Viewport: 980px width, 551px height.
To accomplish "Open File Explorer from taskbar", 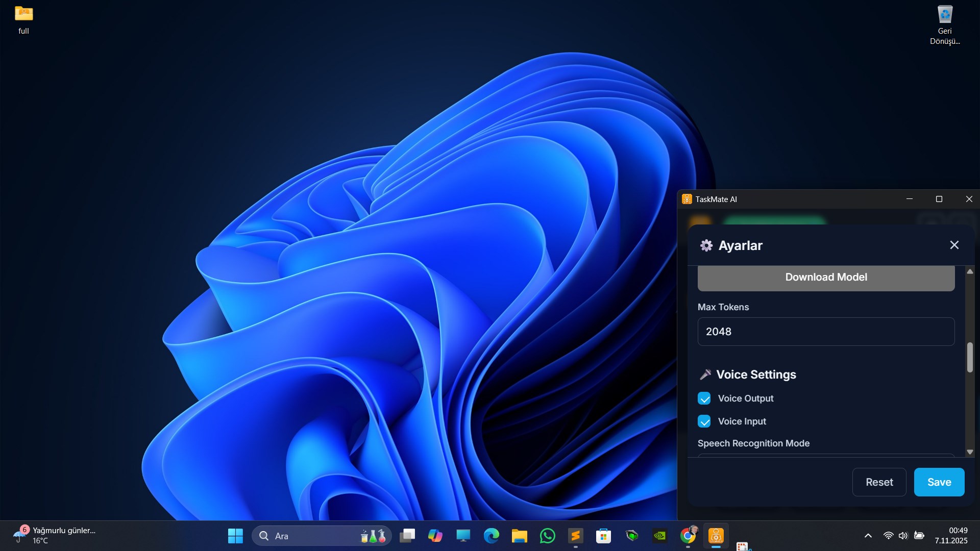I will click(519, 536).
